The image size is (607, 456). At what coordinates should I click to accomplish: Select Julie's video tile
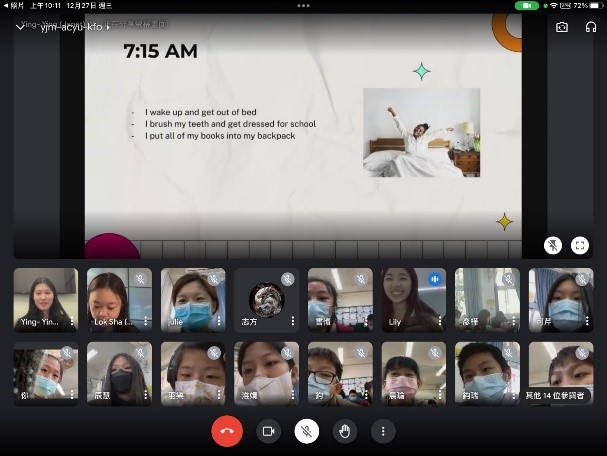(193, 300)
